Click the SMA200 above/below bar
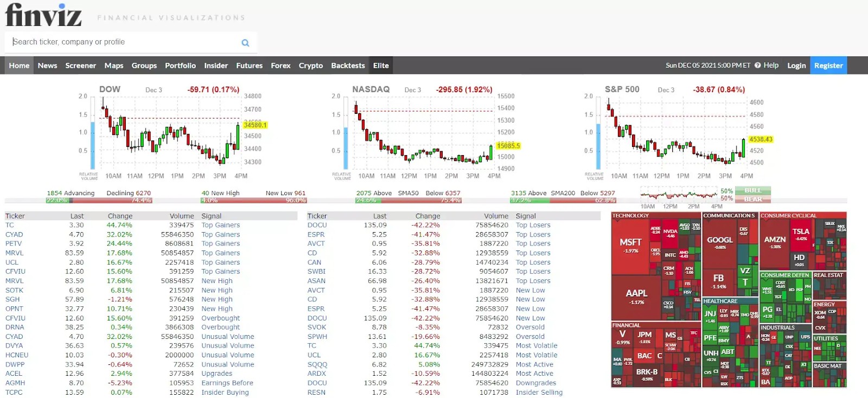 pos(563,200)
